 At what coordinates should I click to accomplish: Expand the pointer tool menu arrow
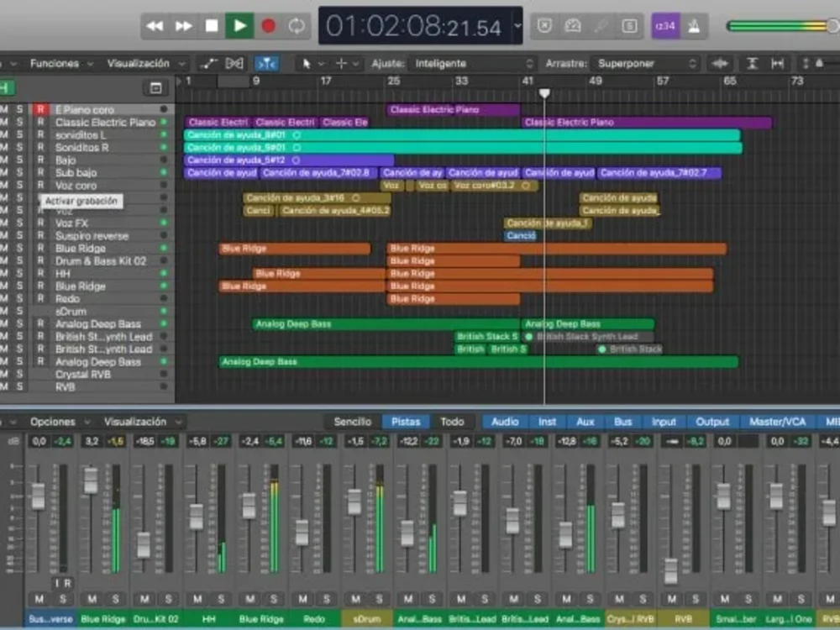tap(322, 64)
